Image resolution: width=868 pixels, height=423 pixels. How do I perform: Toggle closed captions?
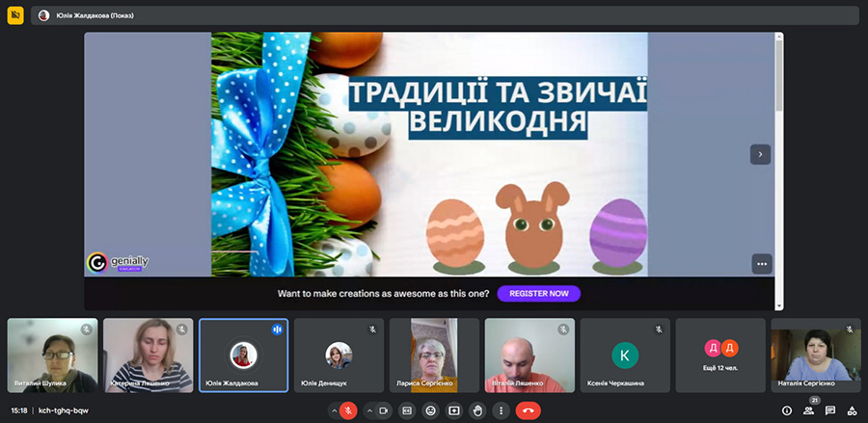point(407,410)
